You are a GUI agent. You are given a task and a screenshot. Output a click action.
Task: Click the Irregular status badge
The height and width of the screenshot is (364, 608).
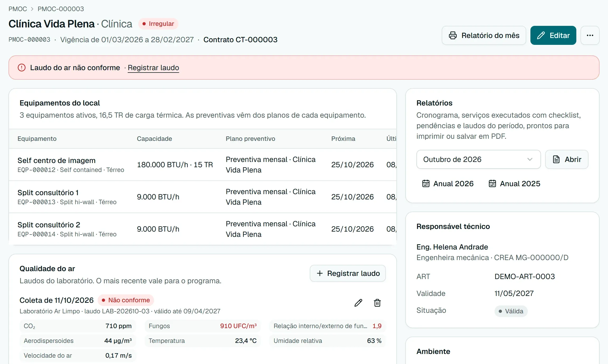(158, 24)
